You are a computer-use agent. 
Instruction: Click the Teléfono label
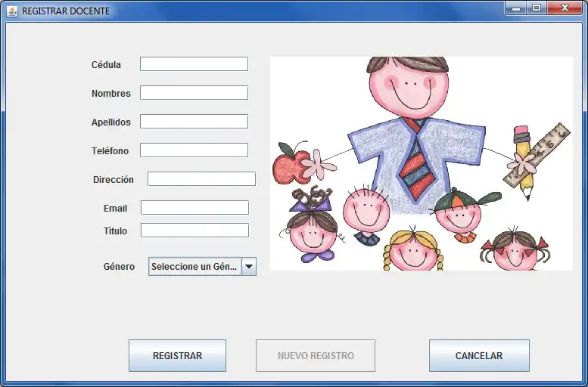(x=110, y=150)
